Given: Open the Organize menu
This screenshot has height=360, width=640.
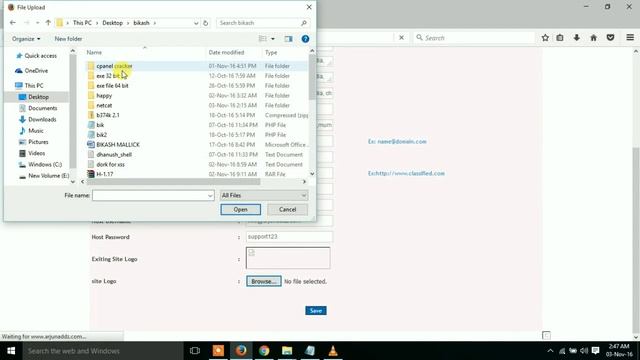Looking at the screenshot, I should point(26,39).
